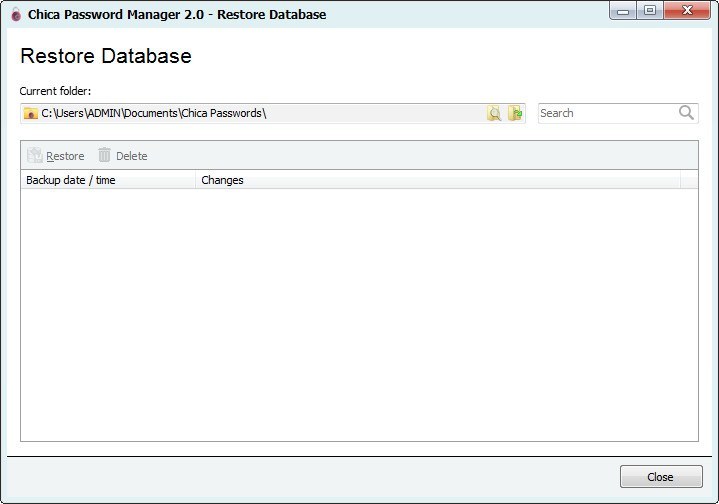This screenshot has height=504, width=719.
Task: Click the Restore toolbar button
Action: click(x=55, y=156)
